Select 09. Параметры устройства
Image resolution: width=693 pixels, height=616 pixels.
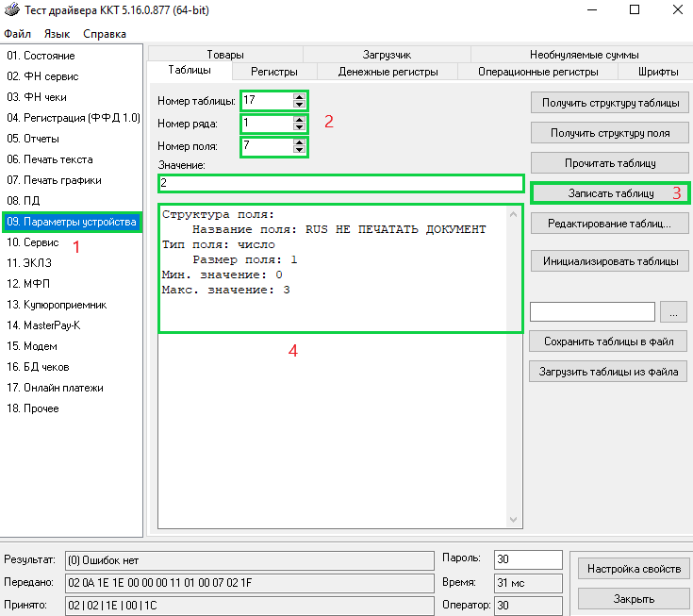[x=72, y=222]
